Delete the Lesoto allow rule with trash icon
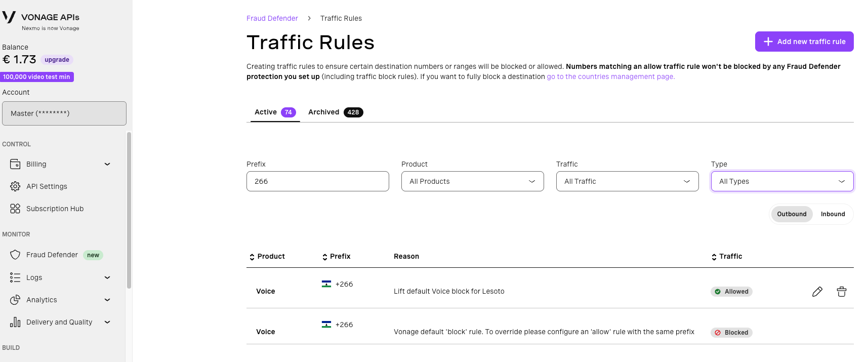The height and width of the screenshot is (362, 868). (x=842, y=292)
